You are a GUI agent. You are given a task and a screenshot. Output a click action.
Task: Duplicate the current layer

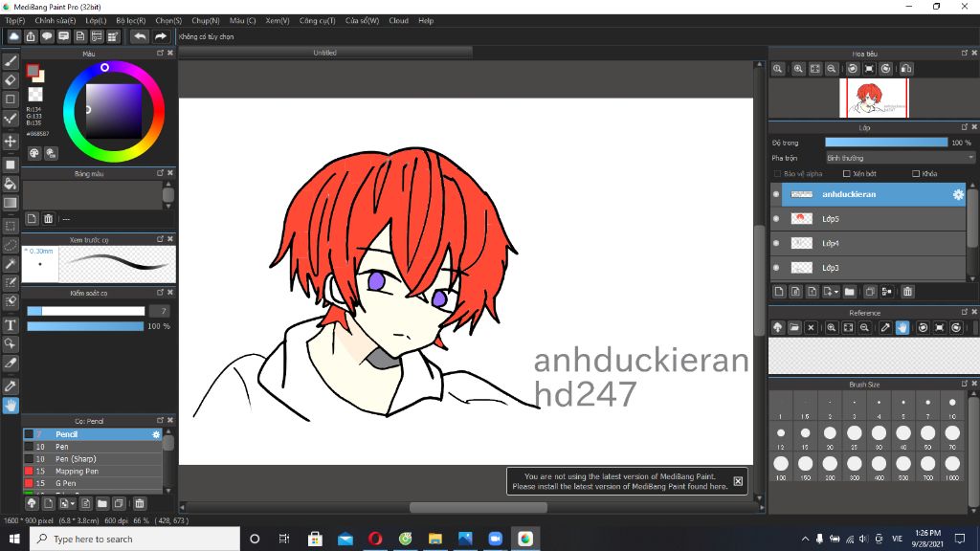(870, 291)
